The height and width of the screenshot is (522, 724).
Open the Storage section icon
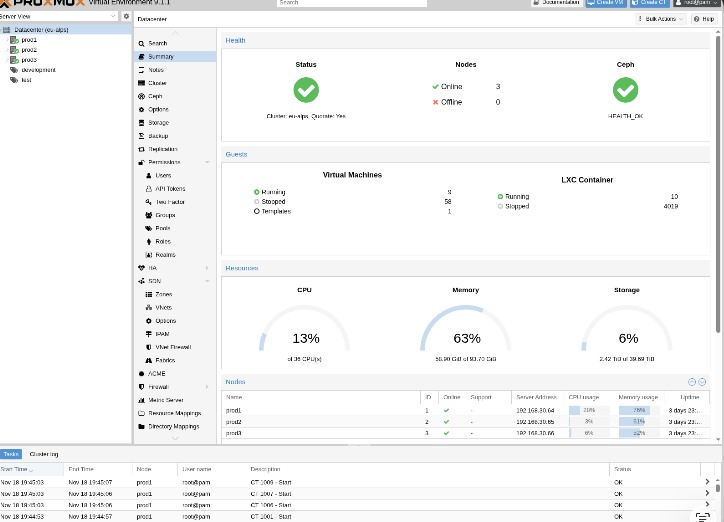coord(141,122)
